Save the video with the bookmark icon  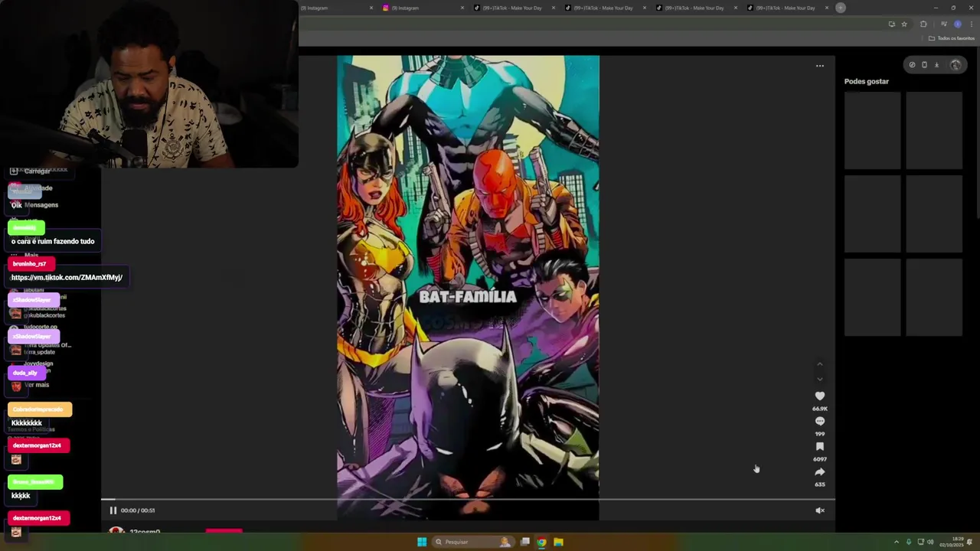click(x=820, y=446)
